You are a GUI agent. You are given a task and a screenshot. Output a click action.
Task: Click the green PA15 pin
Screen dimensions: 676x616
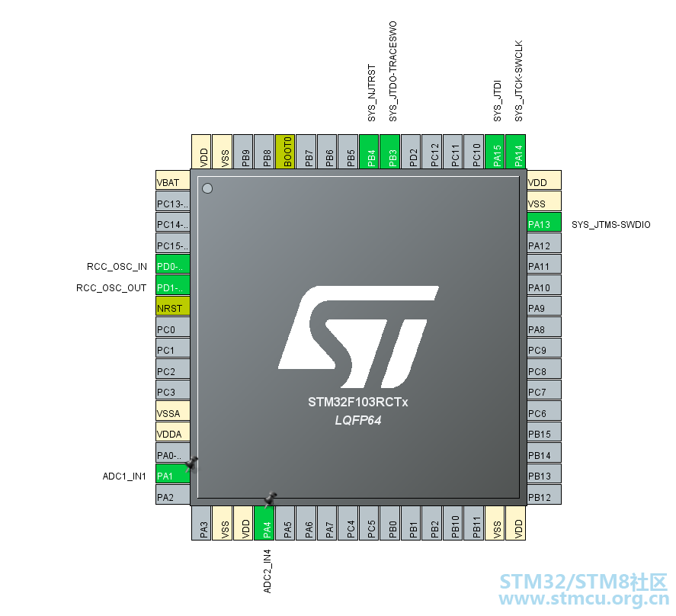coord(495,152)
